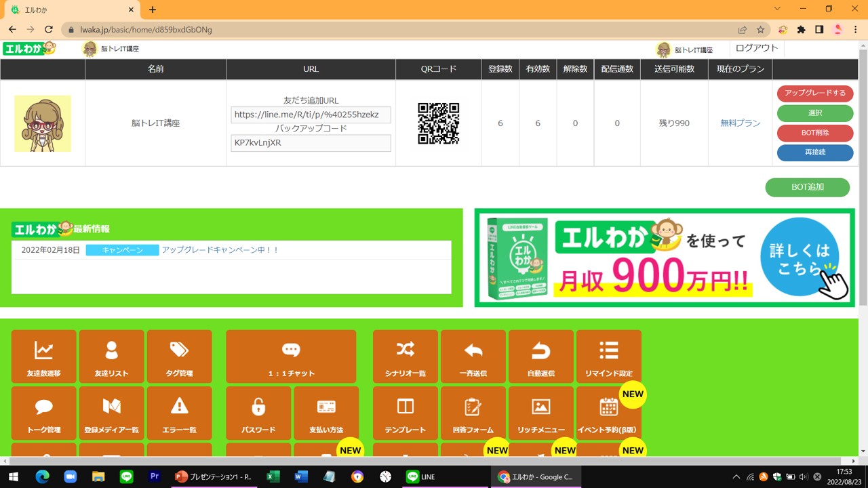The height and width of the screenshot is (488, 868).
Task: Open a new browser tab
Action: [x=153, y=9]
